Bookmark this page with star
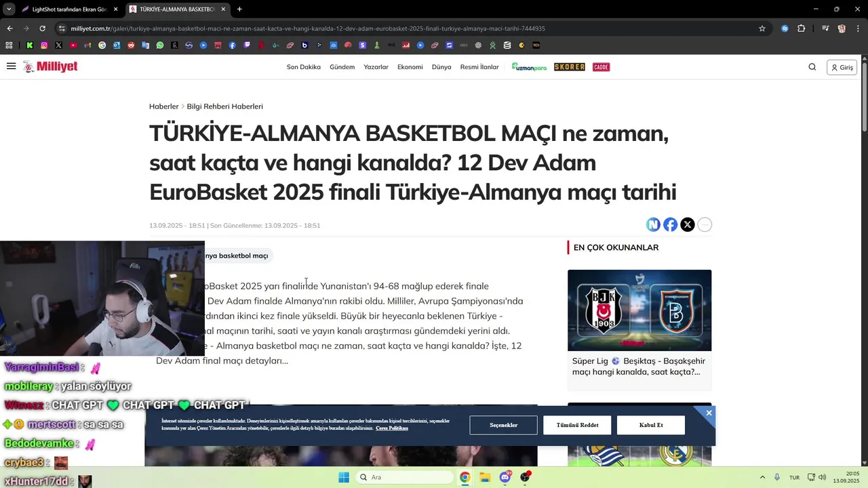 pos(762,28)
